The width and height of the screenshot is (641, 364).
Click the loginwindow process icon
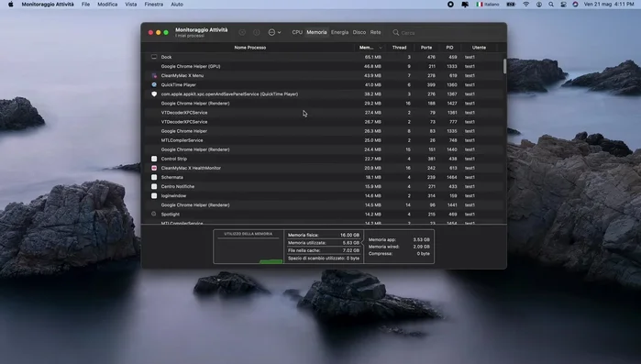click(154, 195)
